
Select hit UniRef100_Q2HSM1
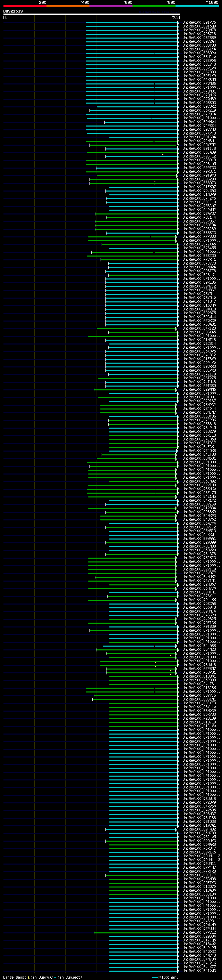coord(199,141)
